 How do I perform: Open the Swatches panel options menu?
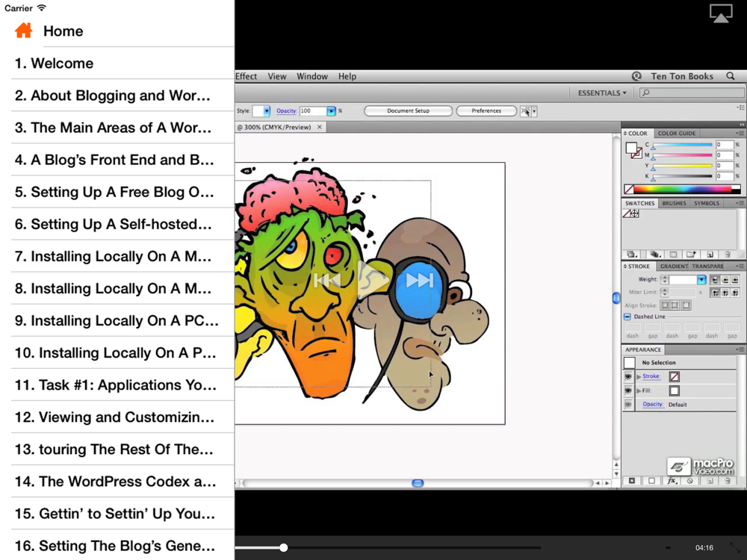740,203
